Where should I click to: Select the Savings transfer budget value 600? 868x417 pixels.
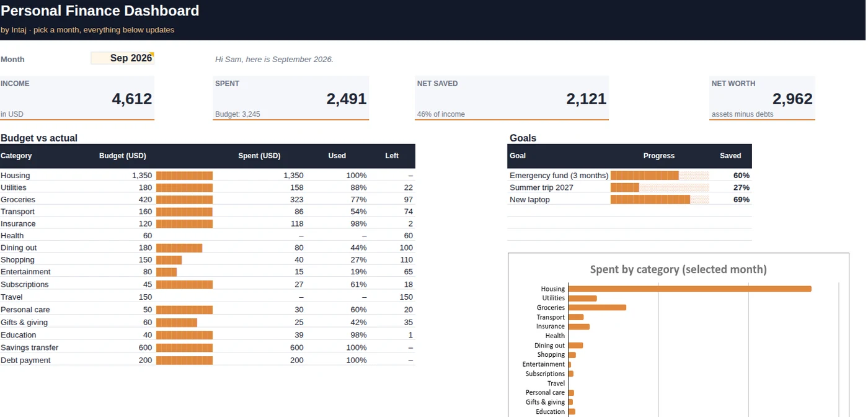click(x=145, y=347)
